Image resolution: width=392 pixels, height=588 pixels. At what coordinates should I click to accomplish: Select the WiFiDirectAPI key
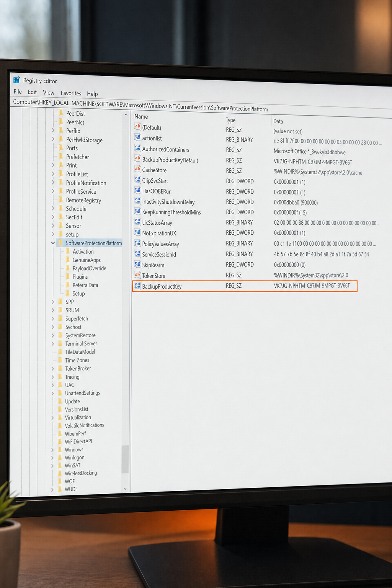[x=78, y=441]
